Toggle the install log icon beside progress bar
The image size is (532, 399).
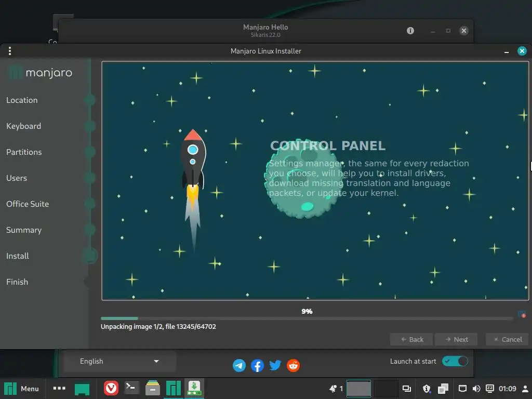(x=522, y=314)
